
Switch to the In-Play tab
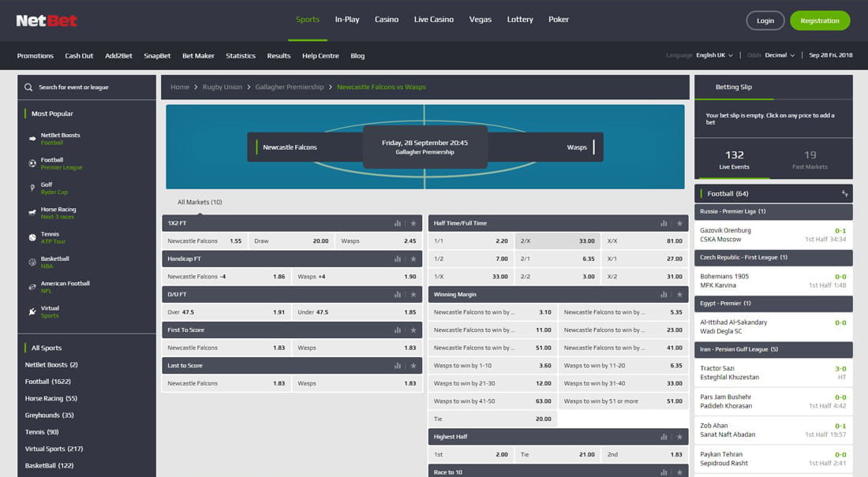[346, 19]
